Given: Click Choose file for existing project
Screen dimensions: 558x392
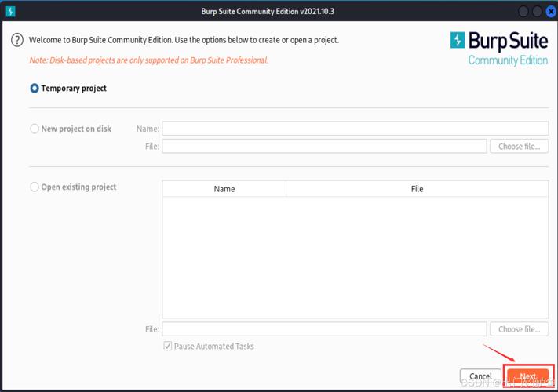Looking at the screenshot, I should tap(520, 329).
